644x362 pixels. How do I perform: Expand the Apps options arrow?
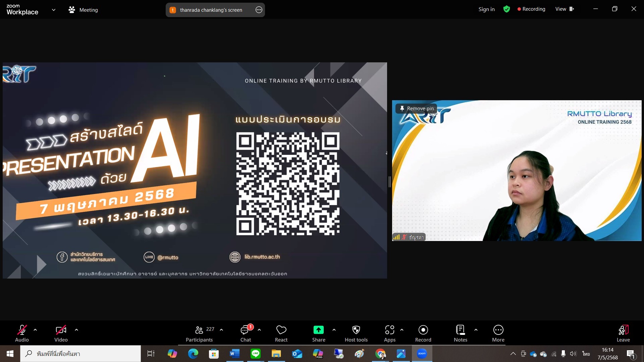click(x=402, y=330)
